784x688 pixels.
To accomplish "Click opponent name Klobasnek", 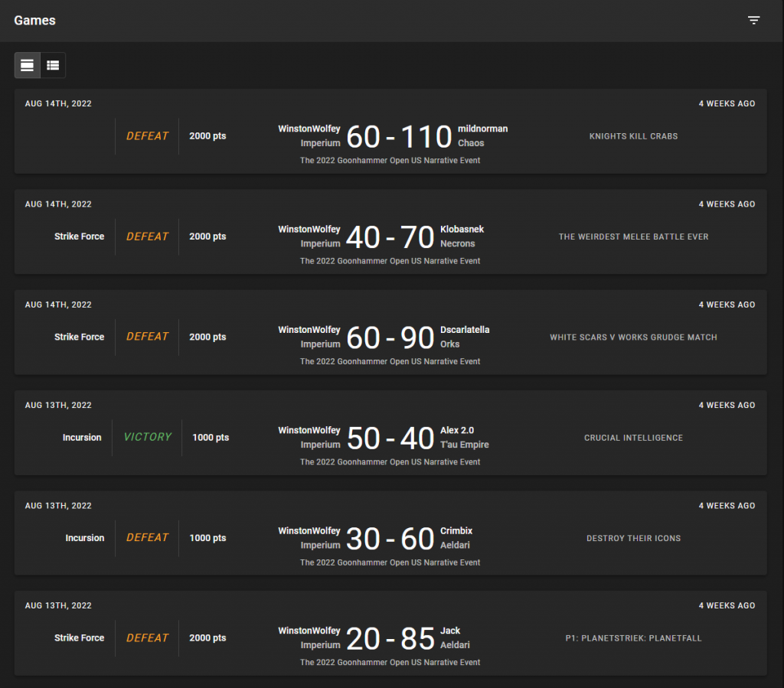I will coord(462,229).
